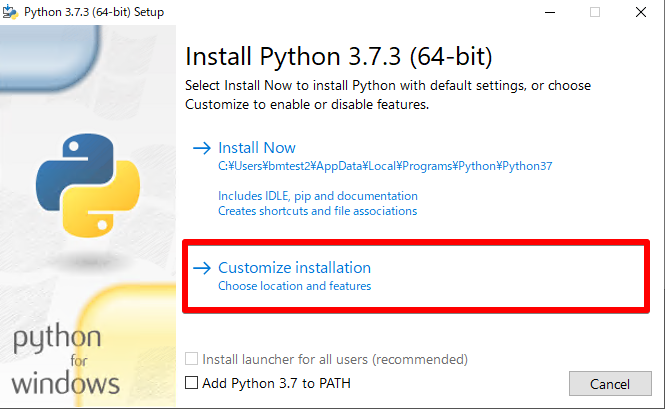
Task: Click the greyed-out maximize button
Action: [595, 12]
